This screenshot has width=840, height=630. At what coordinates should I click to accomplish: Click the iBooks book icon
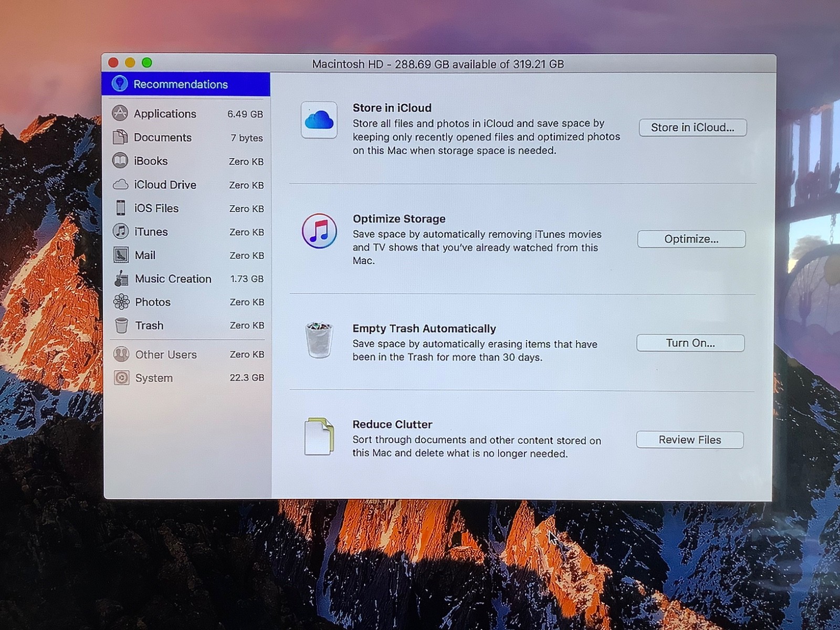[120, 161]
